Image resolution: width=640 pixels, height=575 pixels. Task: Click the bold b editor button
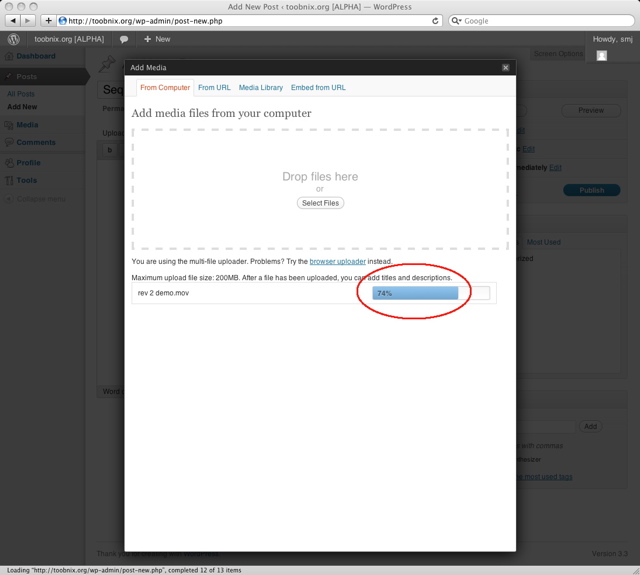[x=109, y=150]
